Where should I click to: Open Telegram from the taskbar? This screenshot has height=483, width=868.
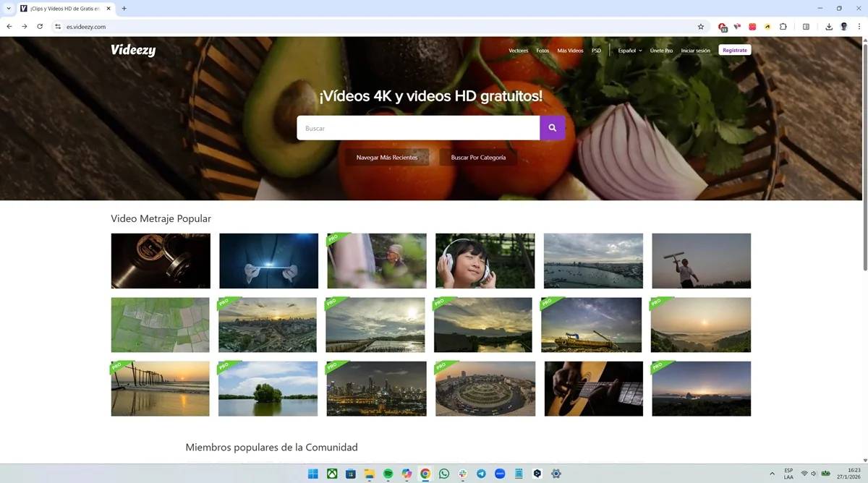480,474
